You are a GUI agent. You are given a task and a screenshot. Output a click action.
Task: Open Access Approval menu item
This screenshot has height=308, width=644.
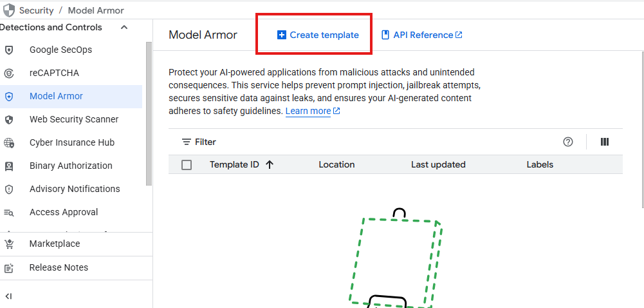[71, 213]
